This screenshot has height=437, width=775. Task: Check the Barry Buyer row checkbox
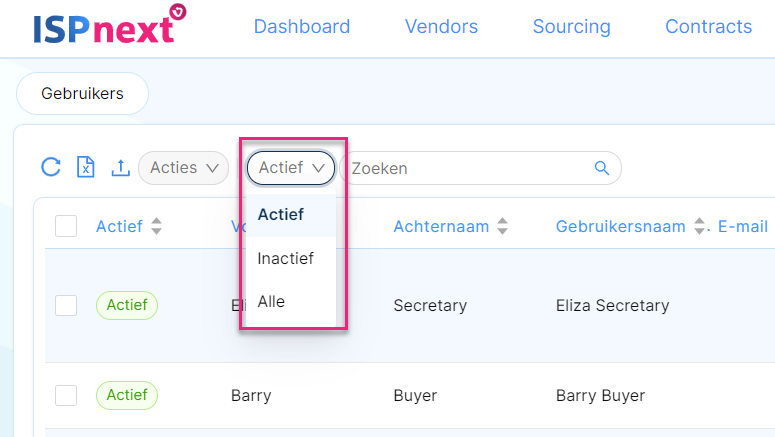point(66,395)
